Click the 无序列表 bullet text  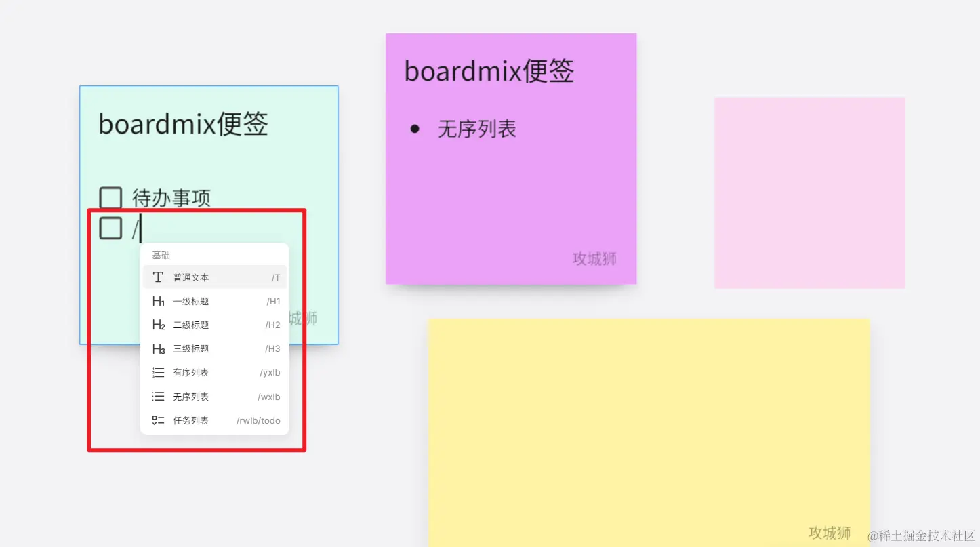tap(477, 129)
